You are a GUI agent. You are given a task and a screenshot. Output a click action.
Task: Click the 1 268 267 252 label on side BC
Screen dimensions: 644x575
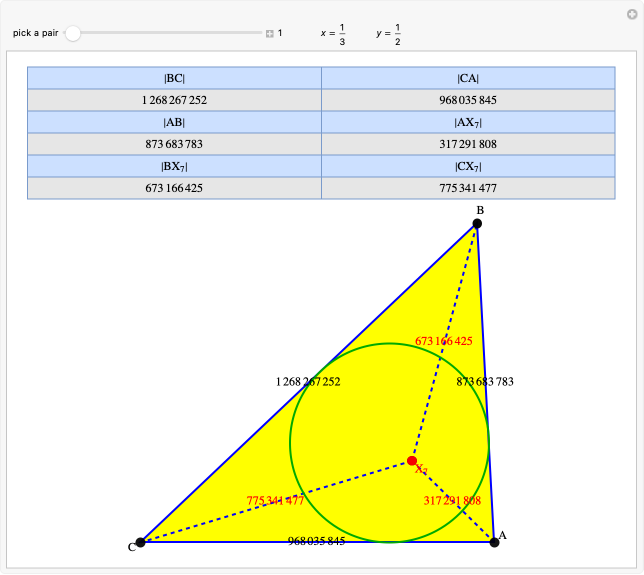tap(308, 382)
